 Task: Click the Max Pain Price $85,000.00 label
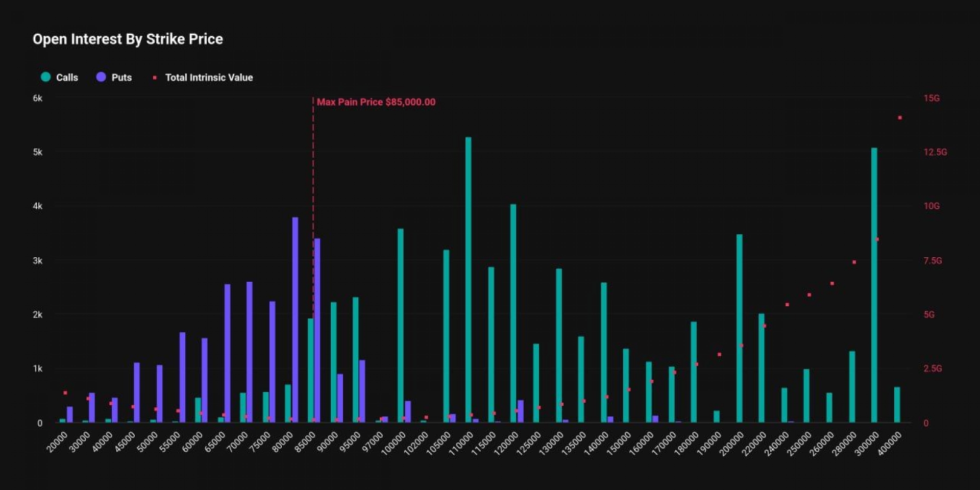click(x=376, y=102)
